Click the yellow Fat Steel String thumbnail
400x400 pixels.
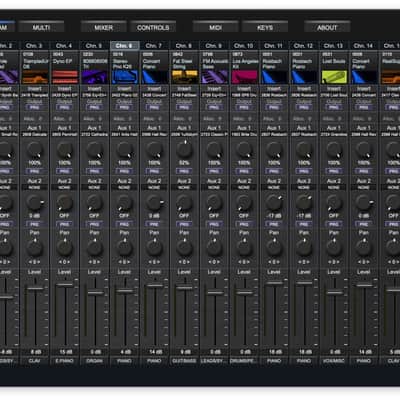185,77
